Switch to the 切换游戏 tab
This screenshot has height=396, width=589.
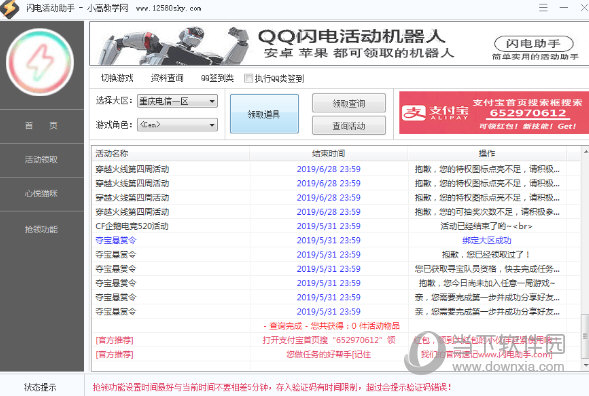point(117,78)
